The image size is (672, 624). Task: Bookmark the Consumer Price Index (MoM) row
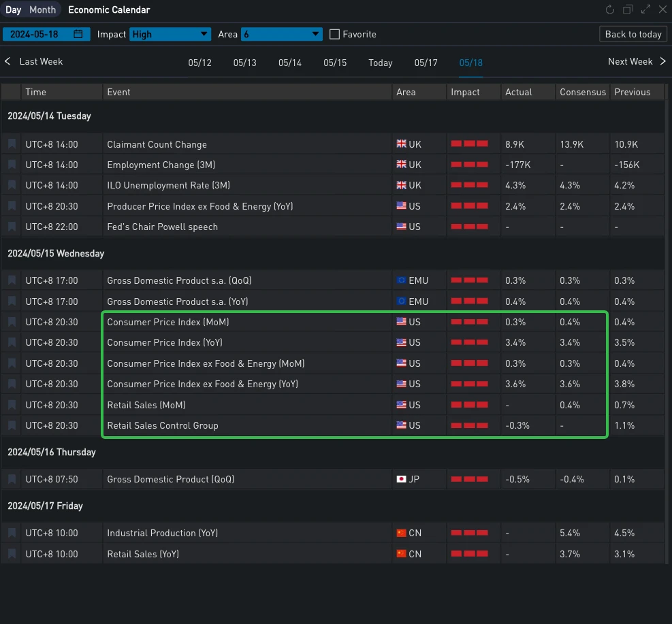click(x=12, y=322)
